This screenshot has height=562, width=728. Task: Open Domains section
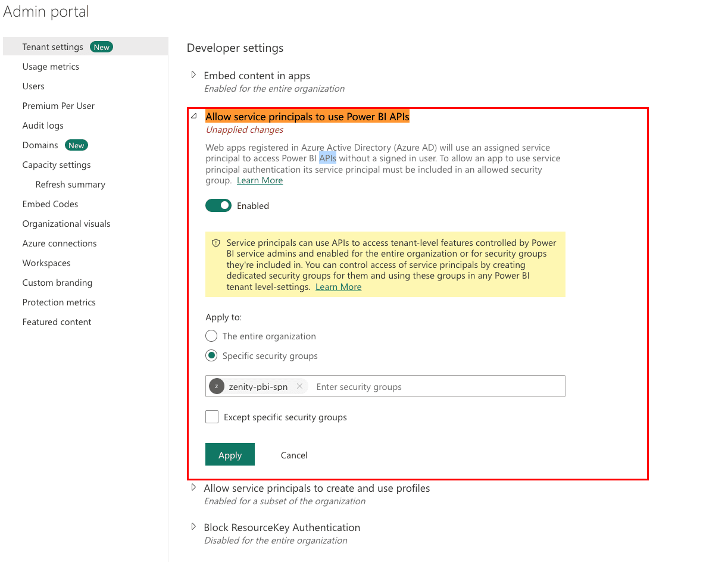(40, 145)
